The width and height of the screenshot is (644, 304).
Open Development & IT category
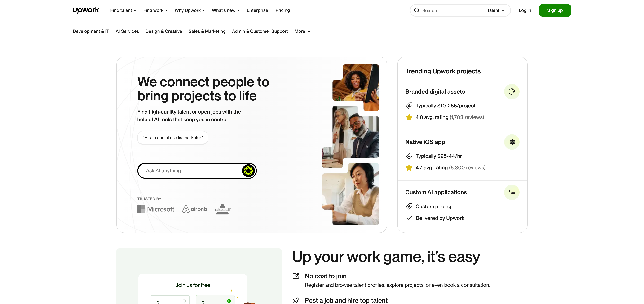[91, 31]
